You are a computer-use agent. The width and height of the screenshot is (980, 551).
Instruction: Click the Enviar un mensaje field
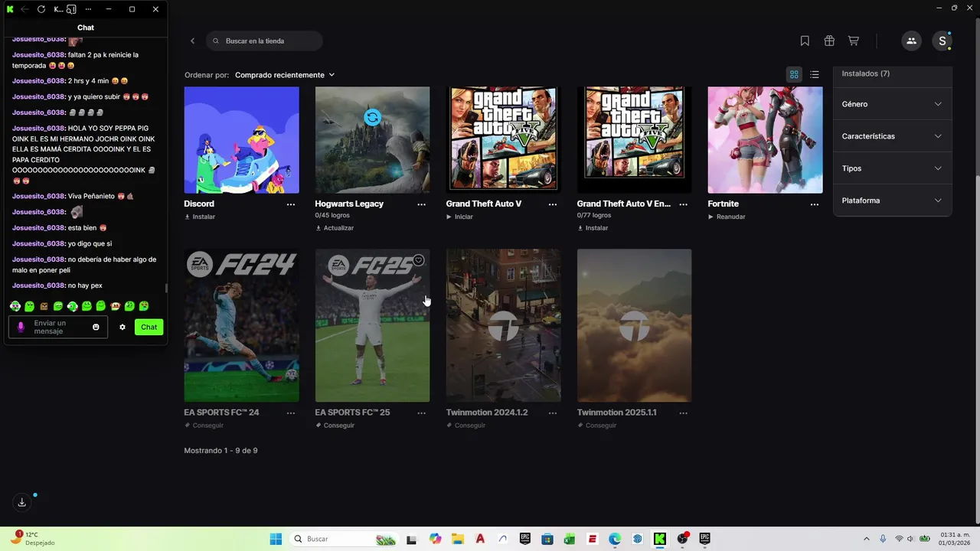point(58,327)
